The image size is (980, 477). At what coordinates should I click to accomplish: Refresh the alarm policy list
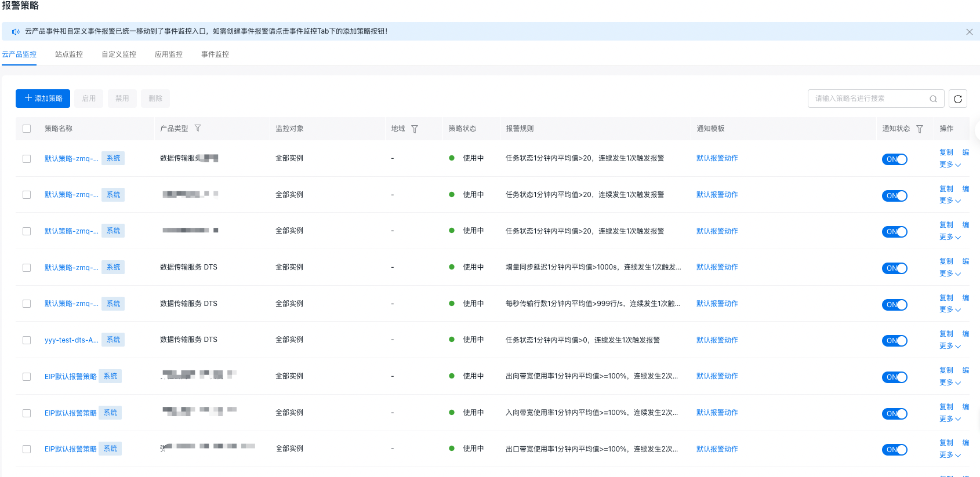point(958,99)
